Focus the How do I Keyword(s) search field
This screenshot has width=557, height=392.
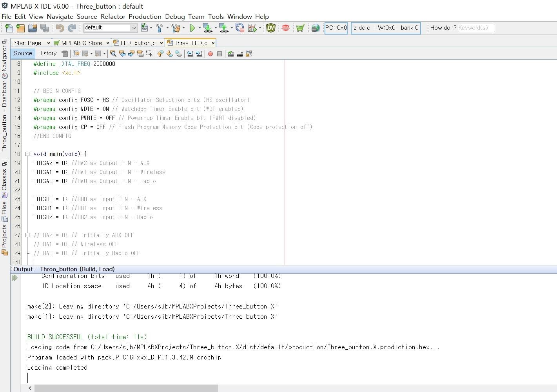[476, 28]
